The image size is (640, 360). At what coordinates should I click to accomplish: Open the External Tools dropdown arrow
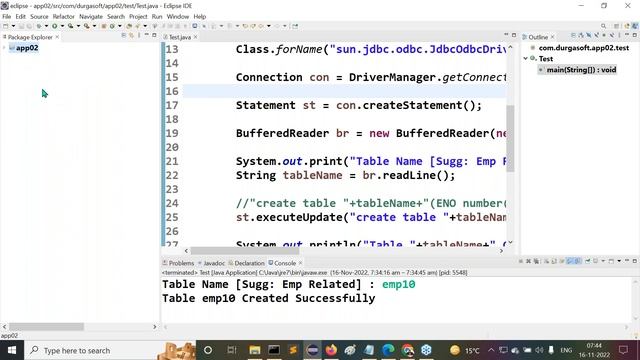tap(94, 26)
